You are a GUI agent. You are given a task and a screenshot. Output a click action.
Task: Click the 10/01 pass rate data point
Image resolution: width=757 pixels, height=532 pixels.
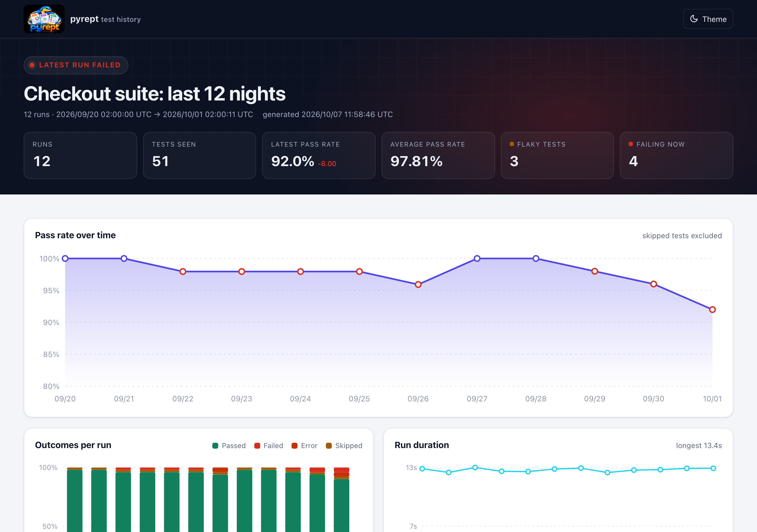point(712,309)
